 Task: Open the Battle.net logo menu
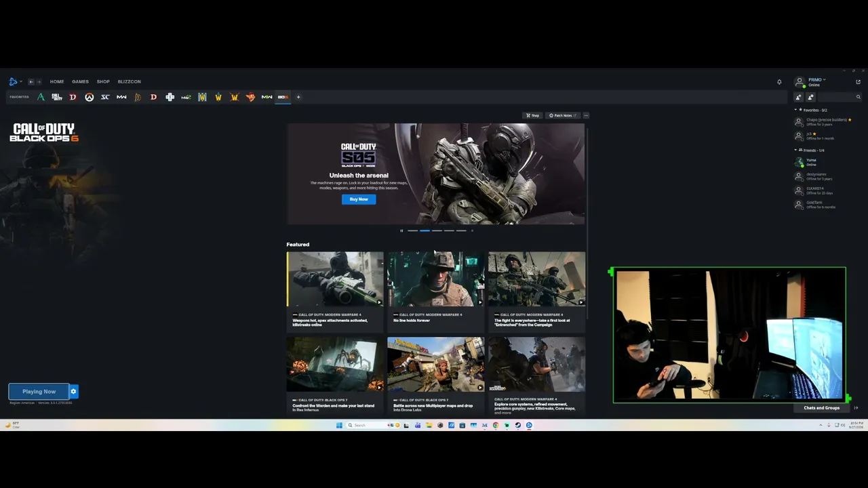coord(14,82)
